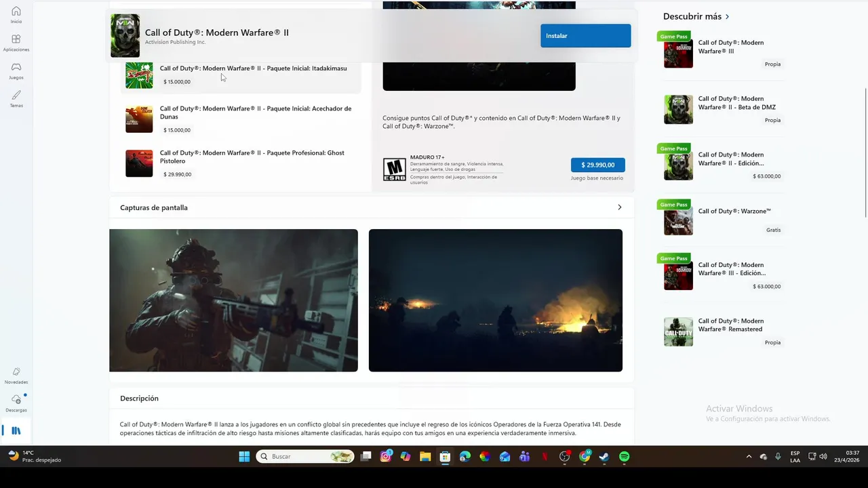Click the Ghost Pistolero pack thumbnail
The height and width of the screenshot is (488, 868).
click(139, 163)
